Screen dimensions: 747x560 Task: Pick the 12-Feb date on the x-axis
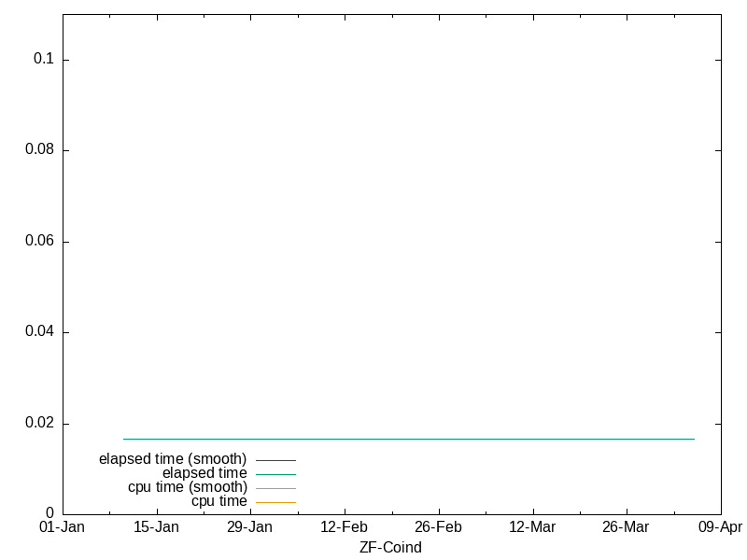click(x=344, y=527)
